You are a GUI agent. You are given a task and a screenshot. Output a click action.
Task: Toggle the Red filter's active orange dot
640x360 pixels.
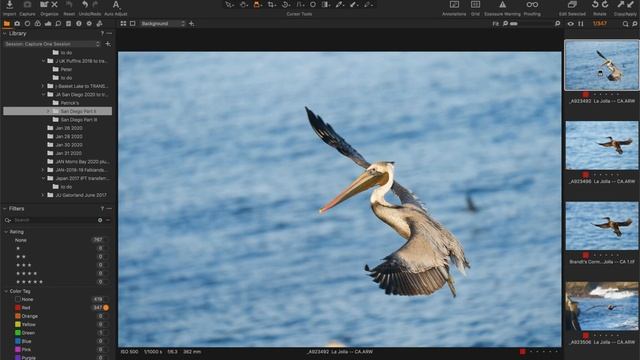pos(106,308)
